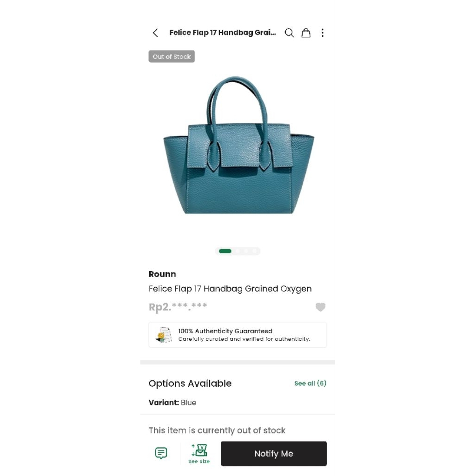Go back using the header arrow
Viewport: 476px width, 476px height.
(x=155, y=33)
